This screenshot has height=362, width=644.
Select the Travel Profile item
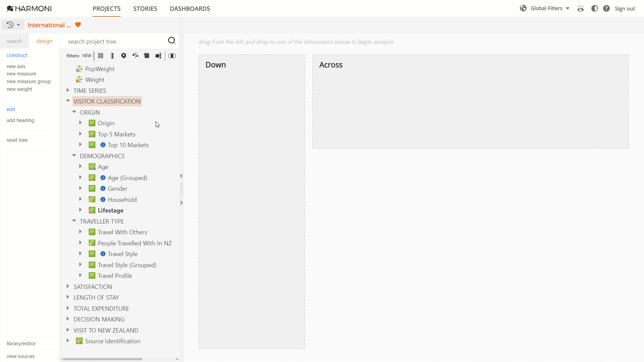115,276
